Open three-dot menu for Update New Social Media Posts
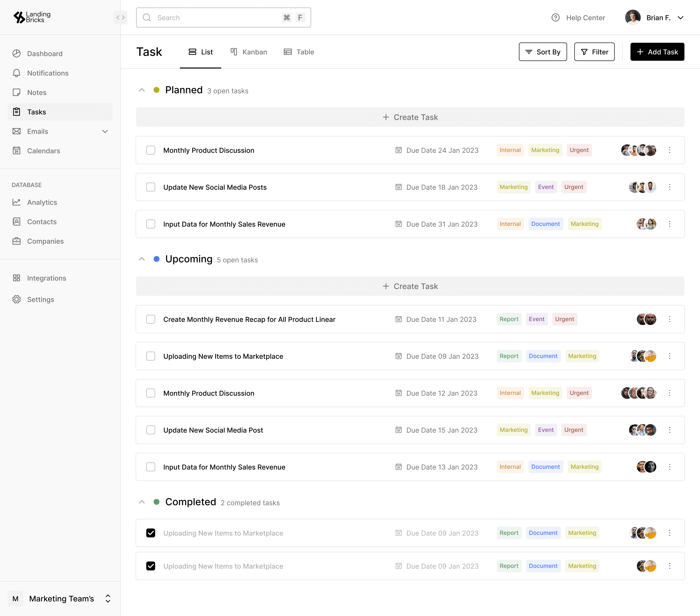The height and width of the screenshot is (616, 700). click(669, 187)
